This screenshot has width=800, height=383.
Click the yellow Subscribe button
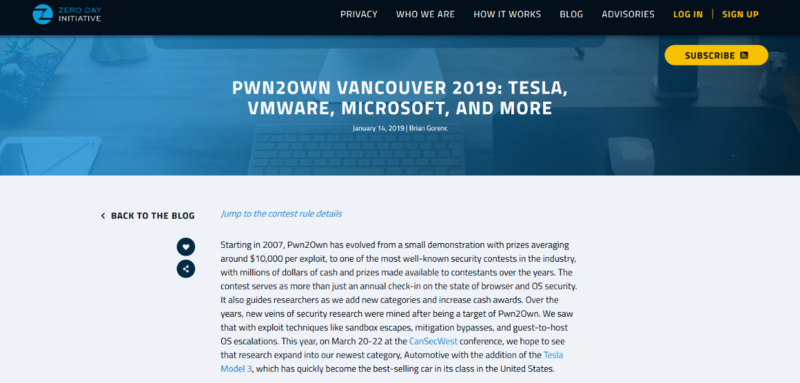[x=716, y=55]
